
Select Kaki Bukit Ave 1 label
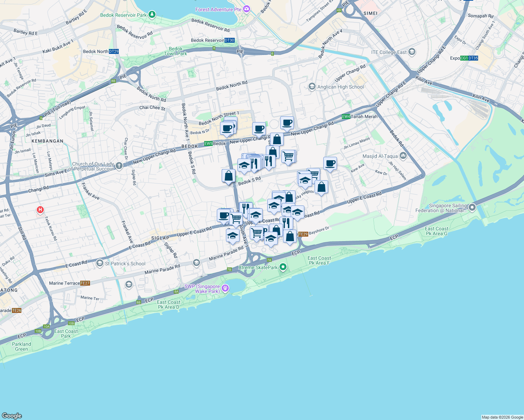[58, 47]
